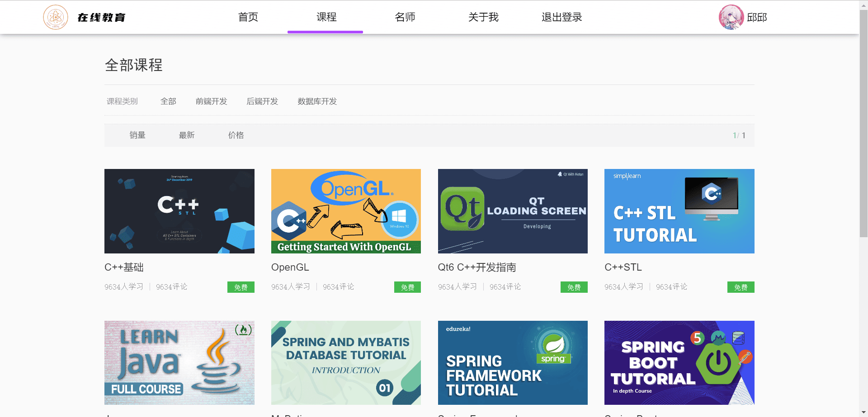
Task: Go to the 首页 navigation tab
Action: pos(248,17)
